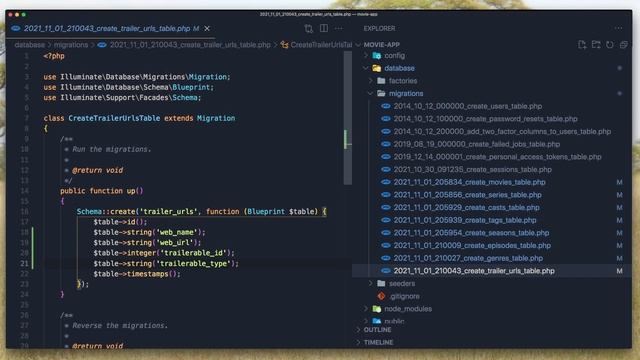Click the database folder icon
640x360 pixels.
point(376,68)
